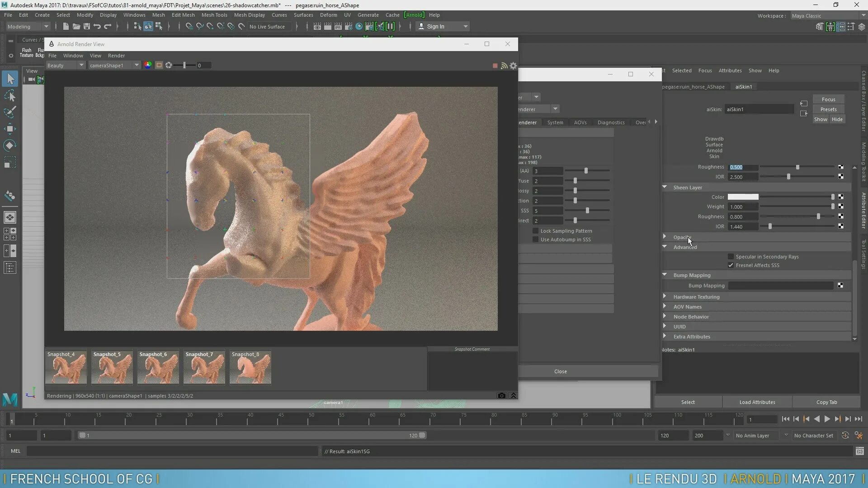Click the Presets button
This screenshot has height=488, width=868.
point(828,109)
